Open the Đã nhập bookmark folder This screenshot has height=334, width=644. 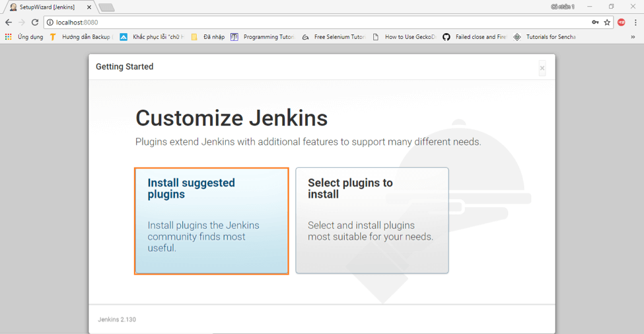(208, 37)
